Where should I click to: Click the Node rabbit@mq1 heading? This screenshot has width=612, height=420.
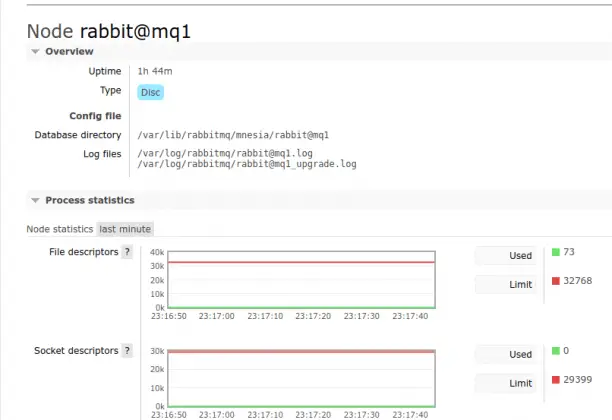tap(108, 31)
